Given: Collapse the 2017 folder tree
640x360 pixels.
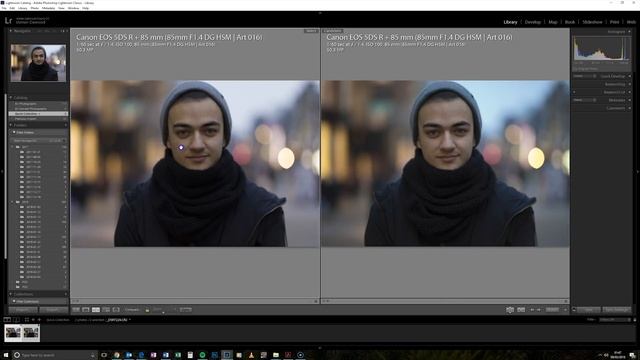Looking at the screenshot, I should coord(12,147).
